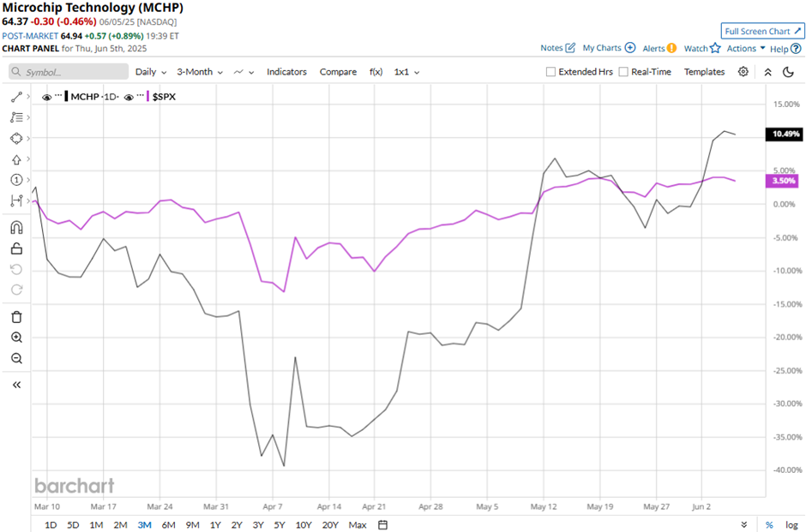Open the Templates menu
Viewport: 806px width, 532px height.
pyautogui.click(x=704, y=72)
